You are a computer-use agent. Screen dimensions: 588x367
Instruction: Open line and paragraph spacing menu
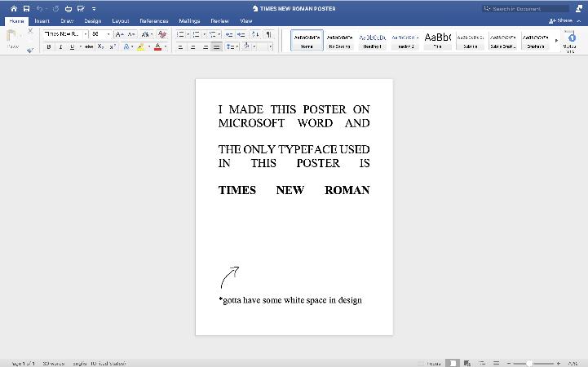click(x=232, y=46)
